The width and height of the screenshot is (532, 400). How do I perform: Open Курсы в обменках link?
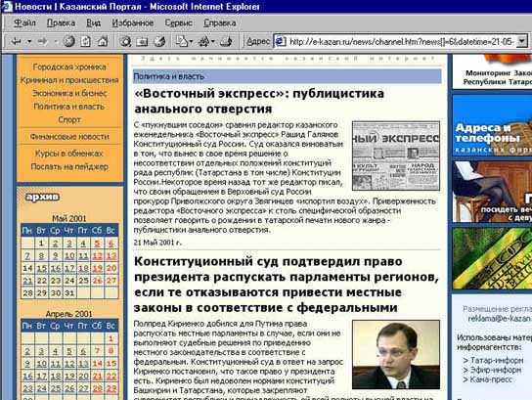(69, 154)
